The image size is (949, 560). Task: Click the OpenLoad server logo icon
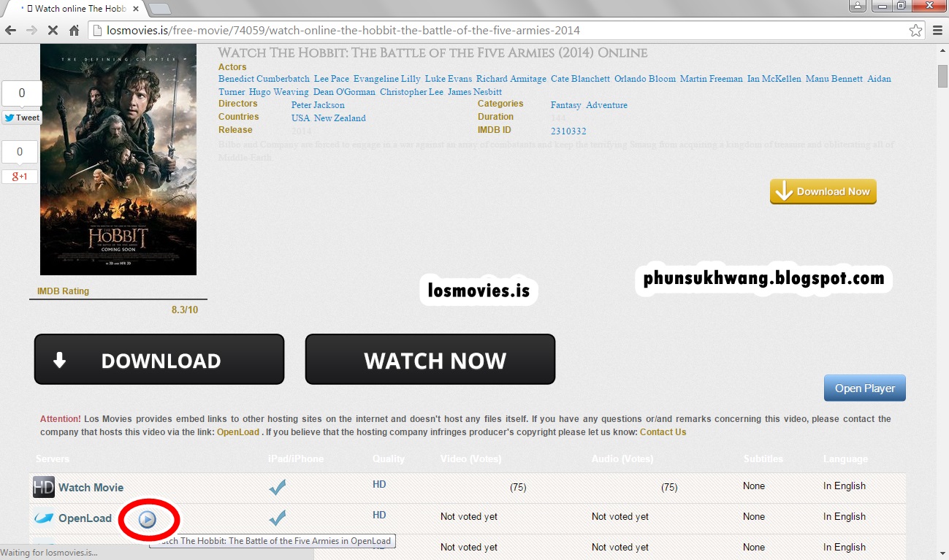click(x=44, y=518)
